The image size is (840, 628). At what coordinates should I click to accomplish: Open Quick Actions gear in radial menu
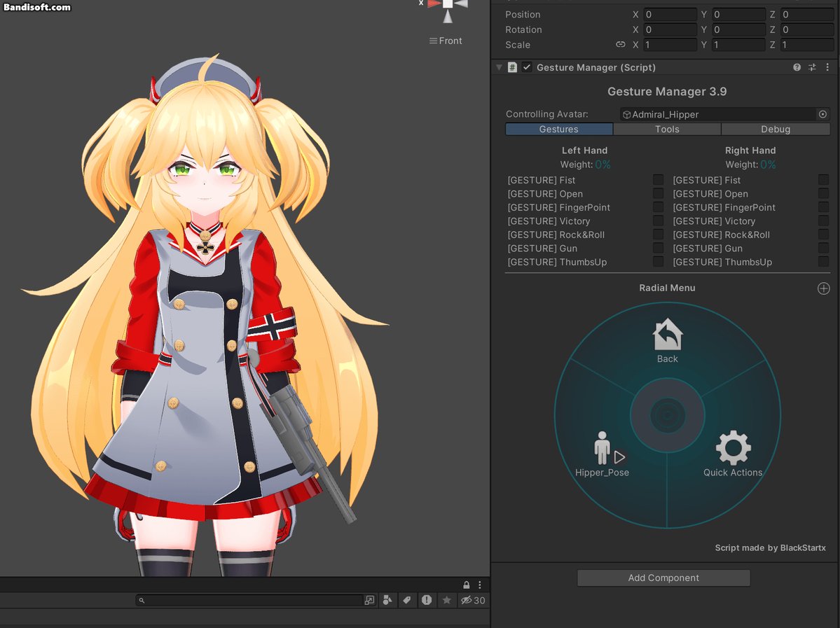733,448
